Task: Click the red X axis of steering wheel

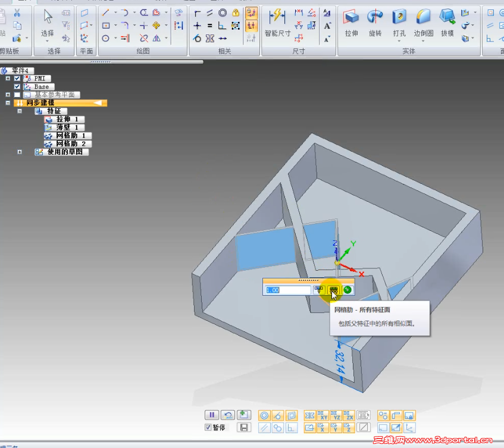Action: click(350, 269)
